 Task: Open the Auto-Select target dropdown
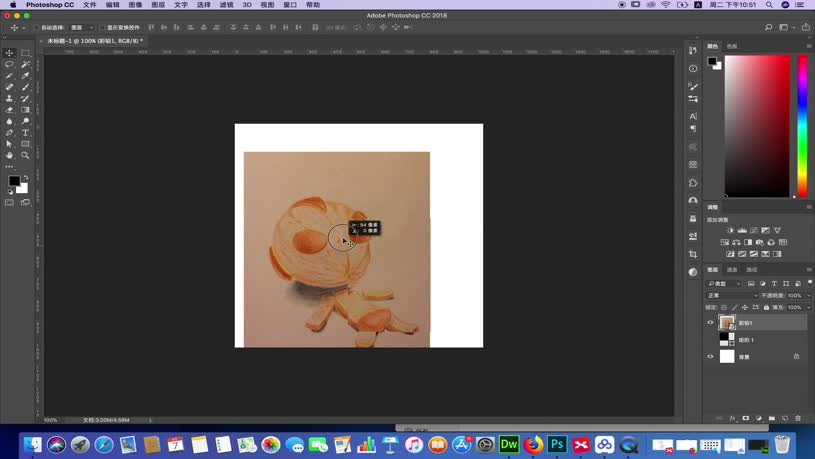click(82, 28)
